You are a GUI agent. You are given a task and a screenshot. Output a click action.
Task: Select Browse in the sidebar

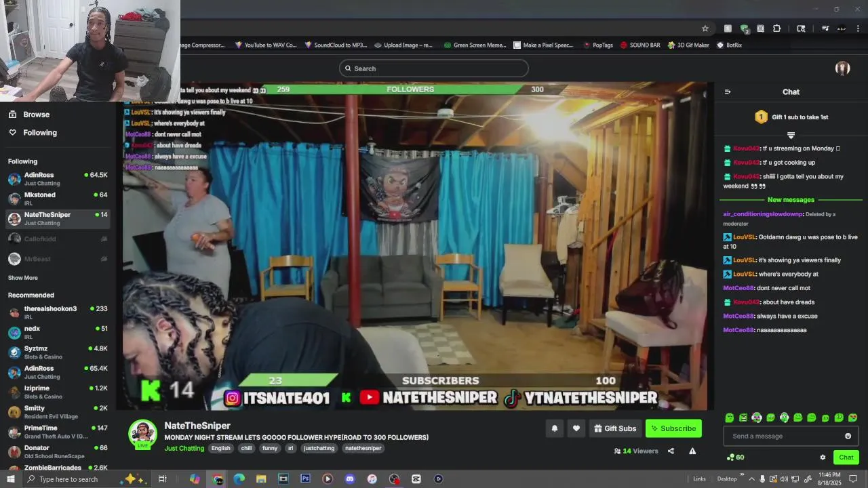click(36, 115)
